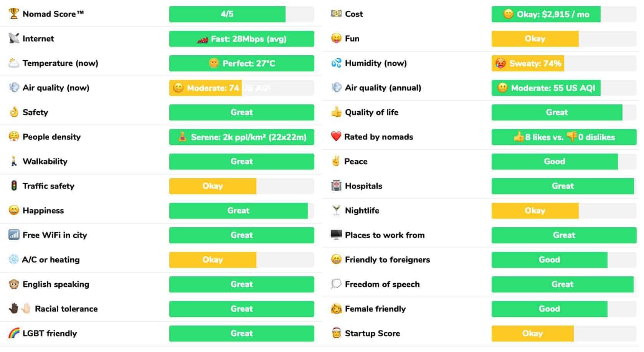Click the hospital building icon
Screen dimensions: 644x352
point(336,186)
